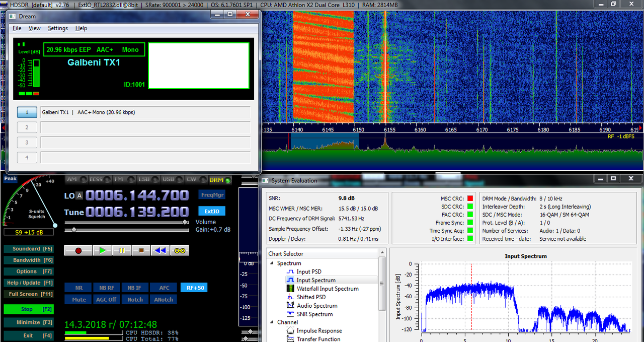Image resolution: width=644 pixels, height=342 pixels.
Task: Click the blue rewind button
Action: pos(160,250)
